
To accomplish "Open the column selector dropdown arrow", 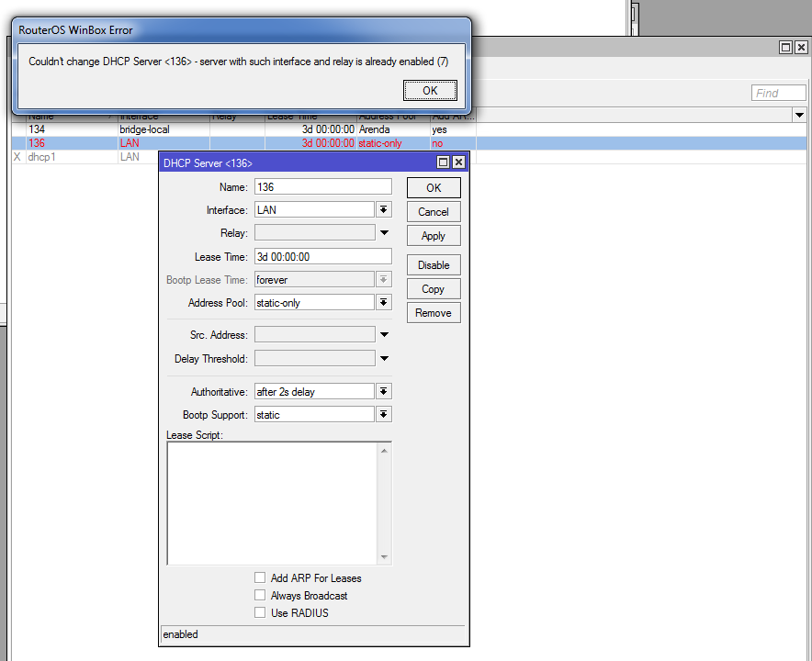I will click(x=799, y=116).
